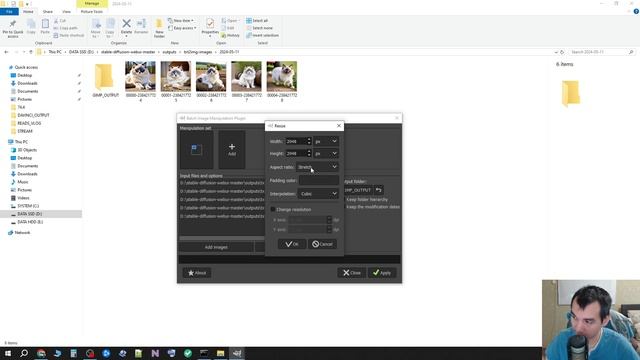Click the taskbar search magnifier icon
This screenshot has height=360, width=640.
coord(24,353)
